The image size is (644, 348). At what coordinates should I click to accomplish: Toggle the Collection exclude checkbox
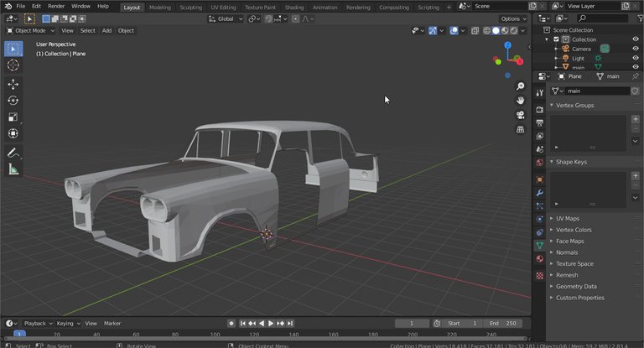click(x=556, y=39)
